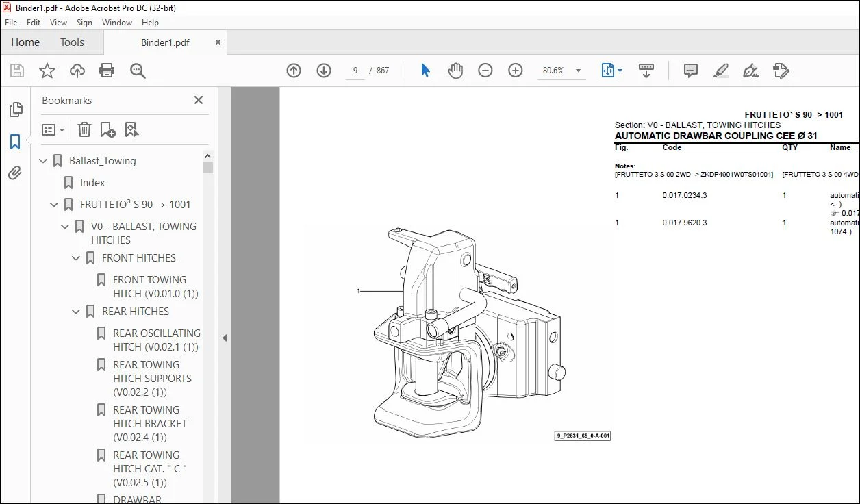Go to next page arrow
Image resolution: width=860 pixels, height=504 pixels.
click(324, 71)
